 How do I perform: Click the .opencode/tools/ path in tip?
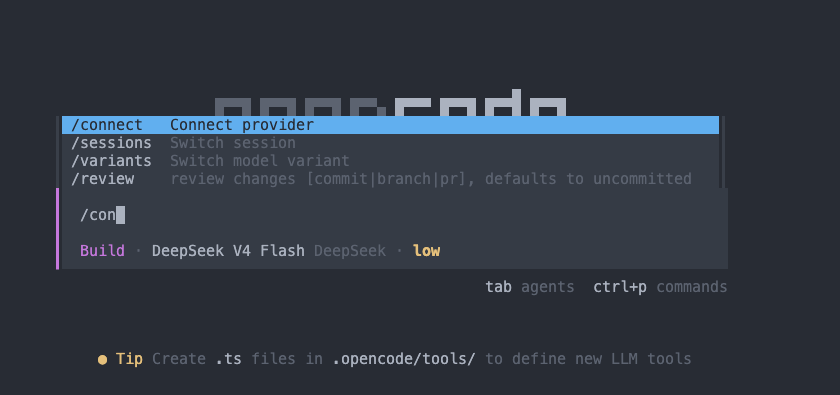point(404,359)
